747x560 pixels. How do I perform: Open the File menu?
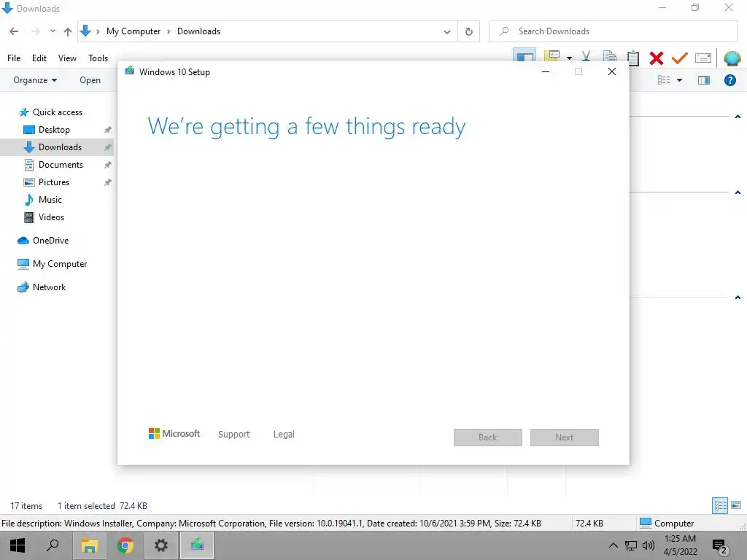click(14, 58)
